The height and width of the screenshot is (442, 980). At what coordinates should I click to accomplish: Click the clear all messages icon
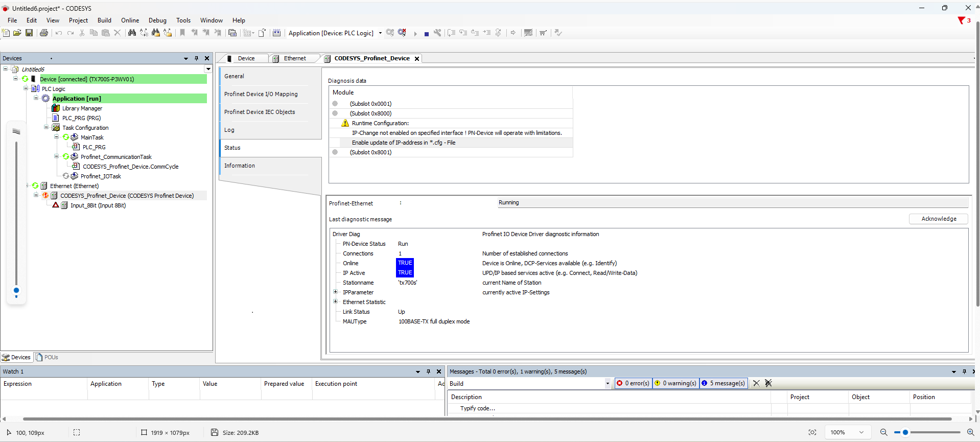point(768,383)
